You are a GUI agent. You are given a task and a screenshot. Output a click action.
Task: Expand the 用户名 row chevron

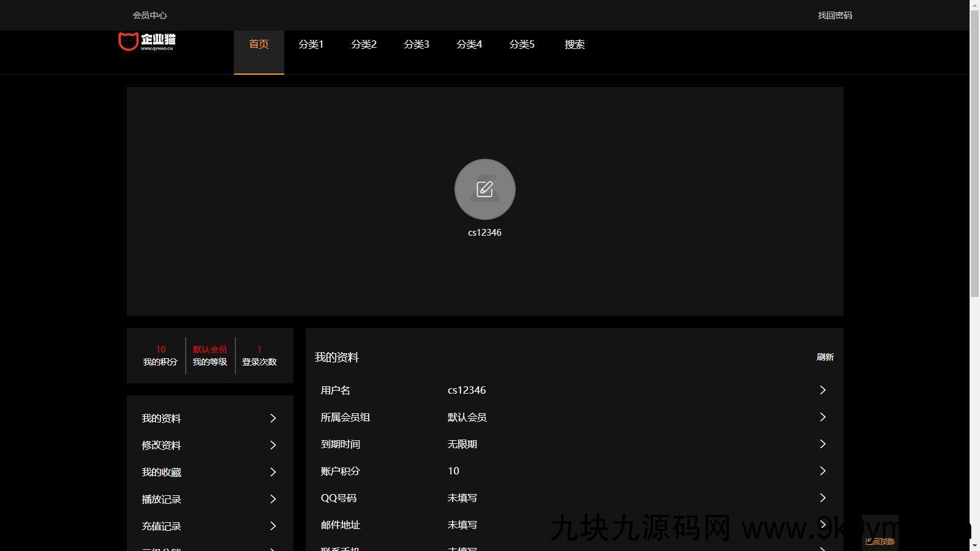tap(823, 390)
